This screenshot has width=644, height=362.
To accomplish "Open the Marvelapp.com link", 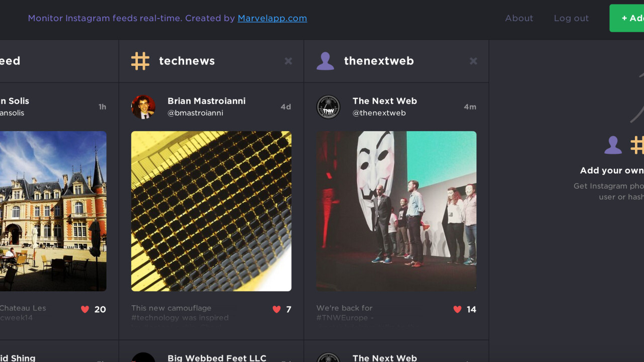I will [x=272, y=18].
